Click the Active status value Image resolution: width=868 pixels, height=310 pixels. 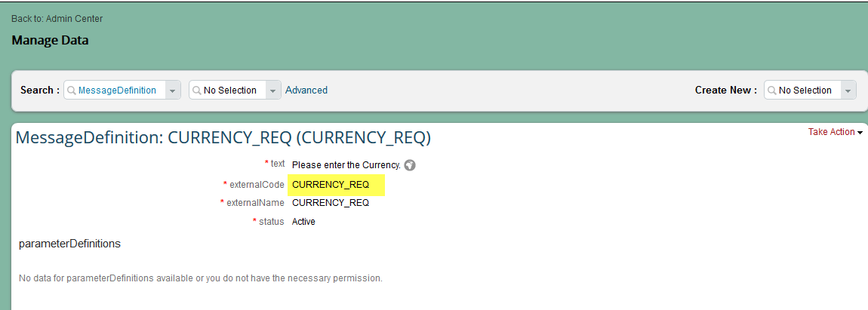click(x=303, y=222)
